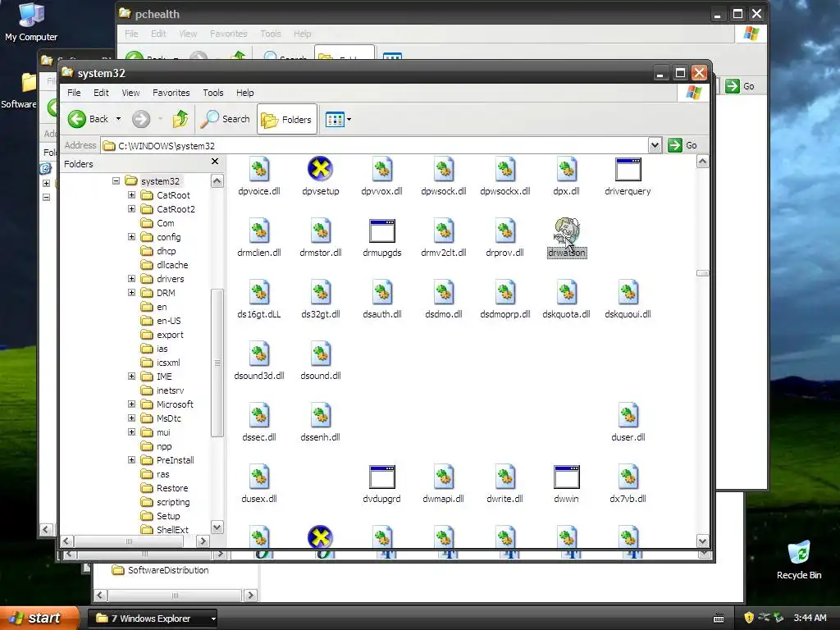Select the dsauth.dll file icon
Image resolution: width=840 pixels, height=630 pixels.
(382, 293)
